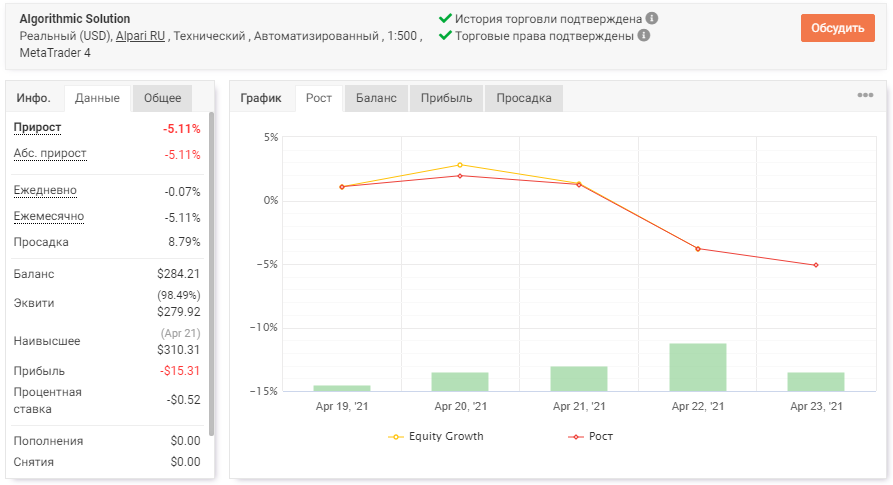
Task: Toggle Equity Growth legend series
Action: coord(436,437)
